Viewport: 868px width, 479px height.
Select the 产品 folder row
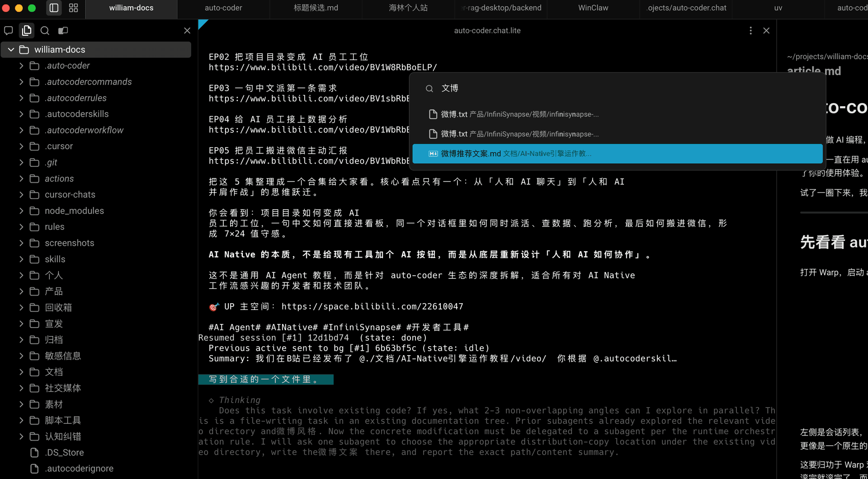pos(96,291)
